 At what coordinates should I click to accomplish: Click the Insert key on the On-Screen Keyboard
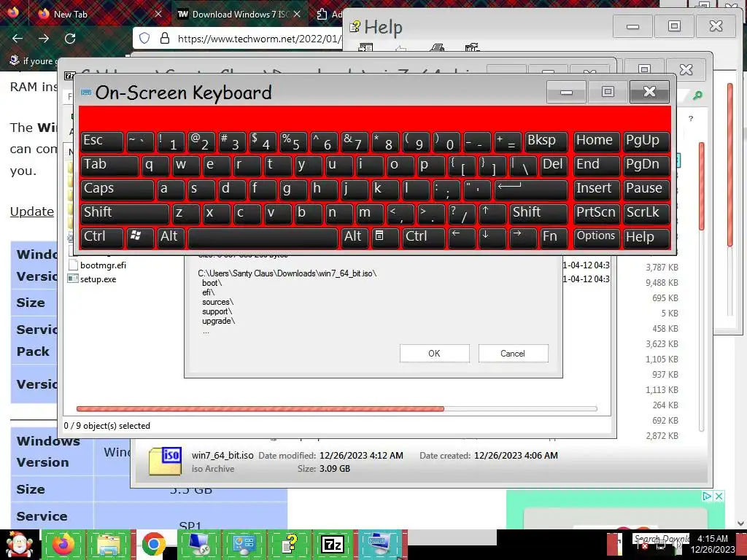click(597, 190)
